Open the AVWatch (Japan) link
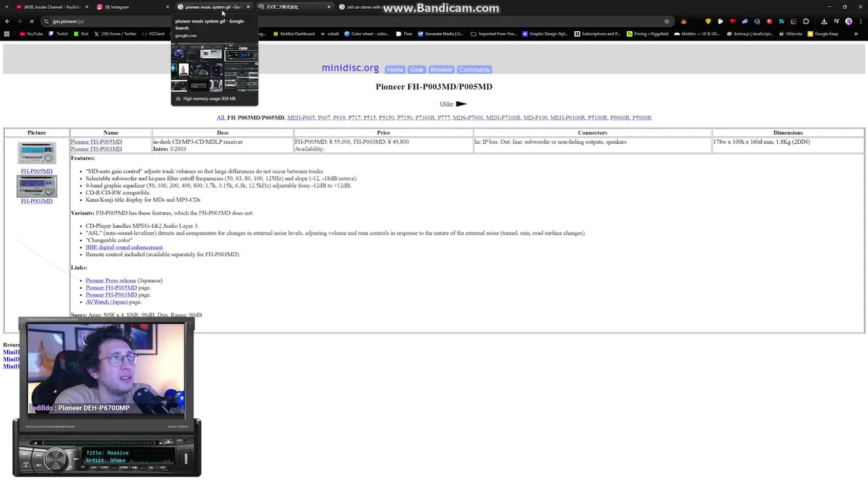The height and width of the screenshot is (488, 868). click(106, 302)
